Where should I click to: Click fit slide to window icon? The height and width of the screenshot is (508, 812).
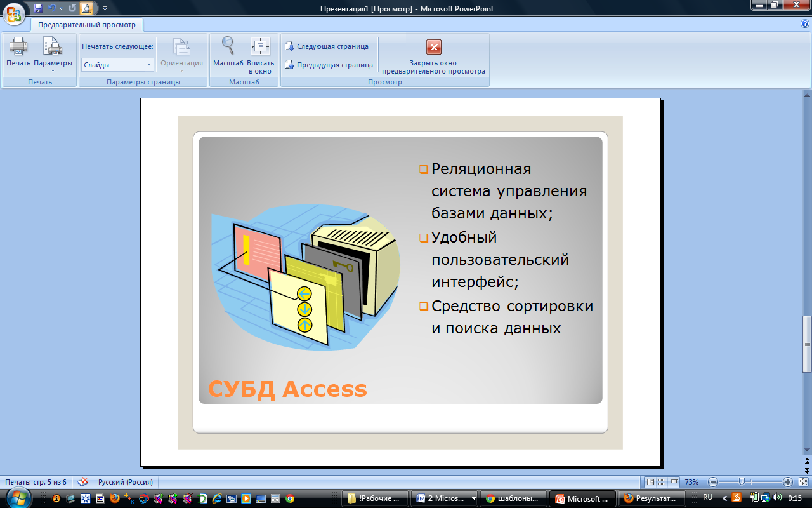tap(802, 482)
